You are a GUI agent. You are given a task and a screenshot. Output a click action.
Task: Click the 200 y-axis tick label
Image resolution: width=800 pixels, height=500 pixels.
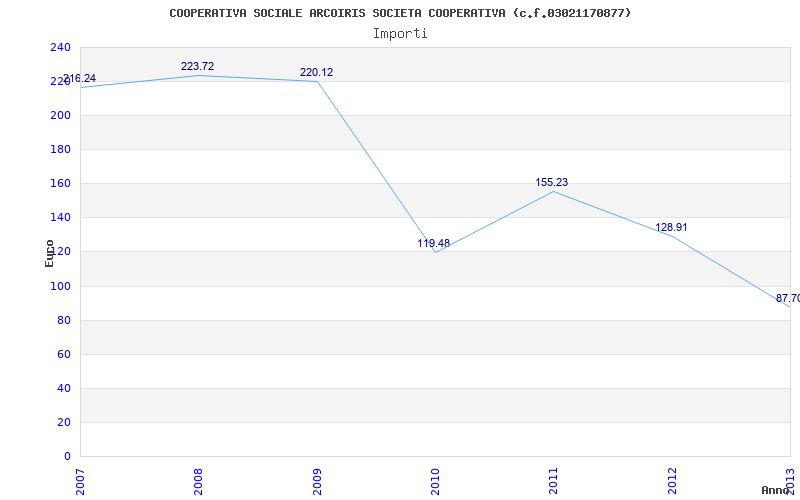(60, 115)
